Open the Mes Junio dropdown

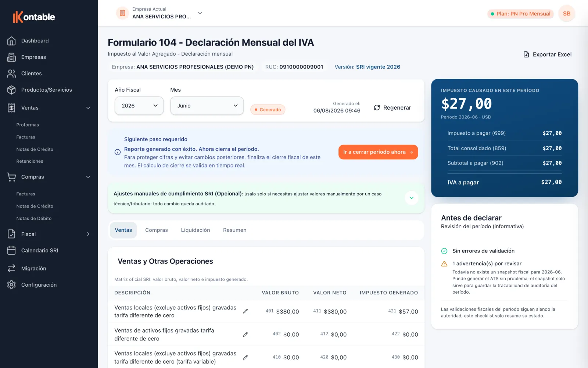click(x=207, y=106)
